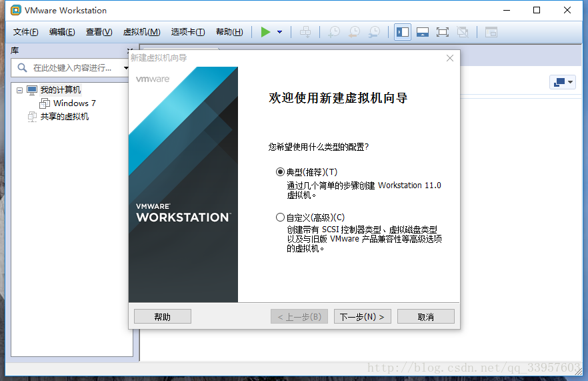The width and height of the screenshot is (588, 381).
Task: Click the Unity mode toolbar icon
Action: 463,32
